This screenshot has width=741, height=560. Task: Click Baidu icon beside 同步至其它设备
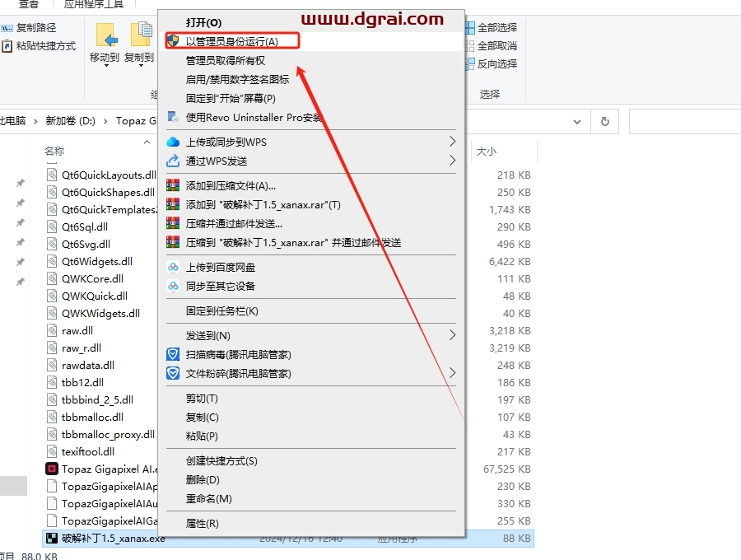tap(173, 286)
